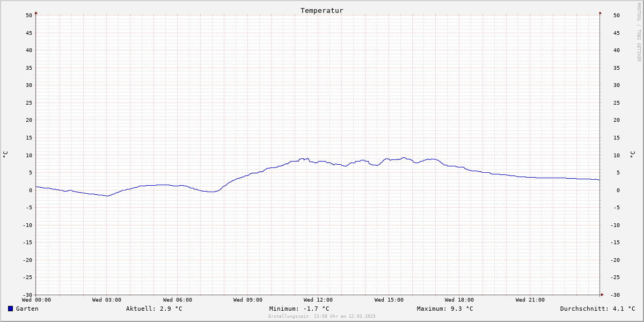The height and width of the screenshot is (322, 644).
Task: Click the left axis -30 label
Action: [x=27, y=295]
